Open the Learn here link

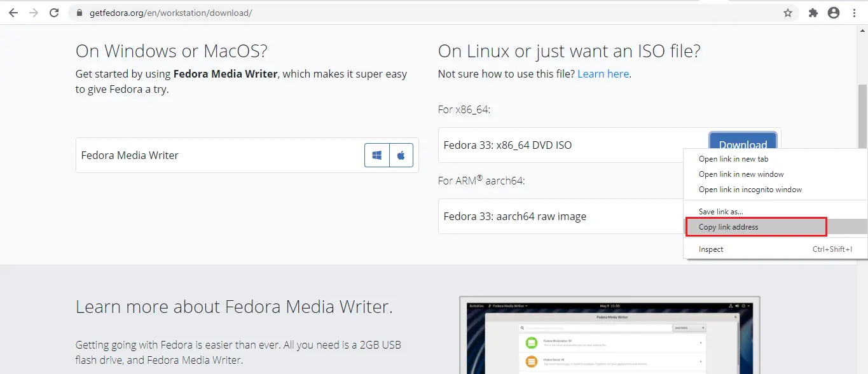coord(602,73)
